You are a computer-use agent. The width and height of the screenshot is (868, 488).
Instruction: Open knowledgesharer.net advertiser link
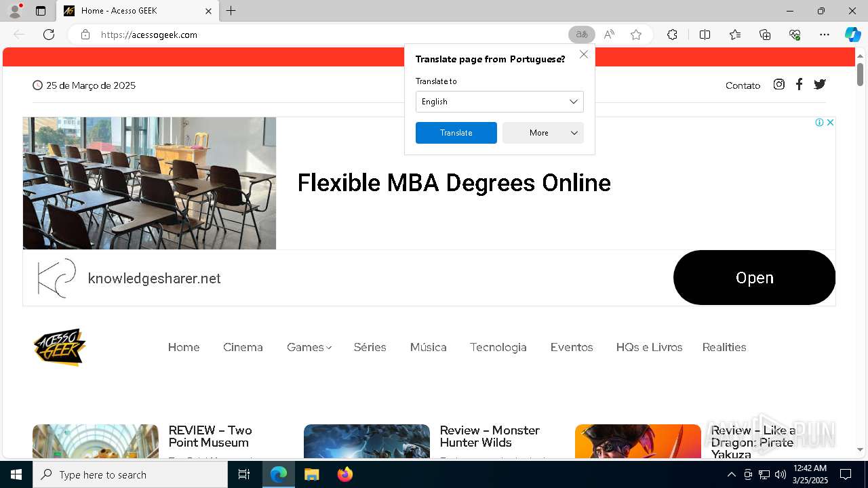[154, 279]
